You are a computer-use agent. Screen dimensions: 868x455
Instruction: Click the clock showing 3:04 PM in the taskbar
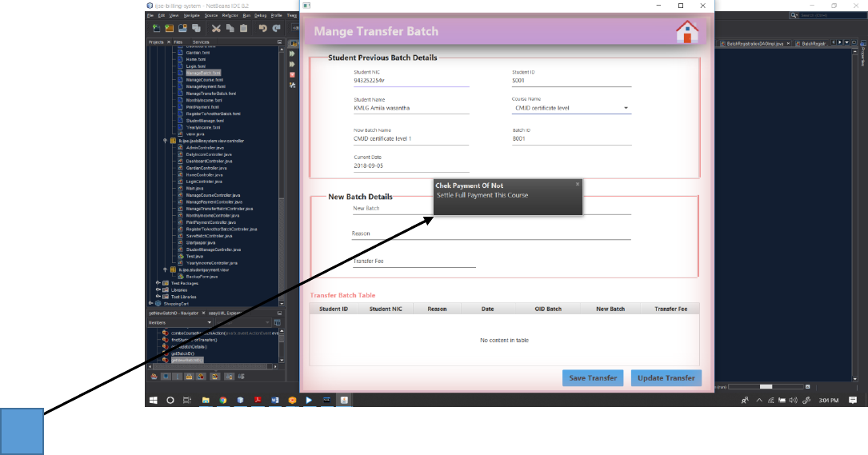coord(828,400)
